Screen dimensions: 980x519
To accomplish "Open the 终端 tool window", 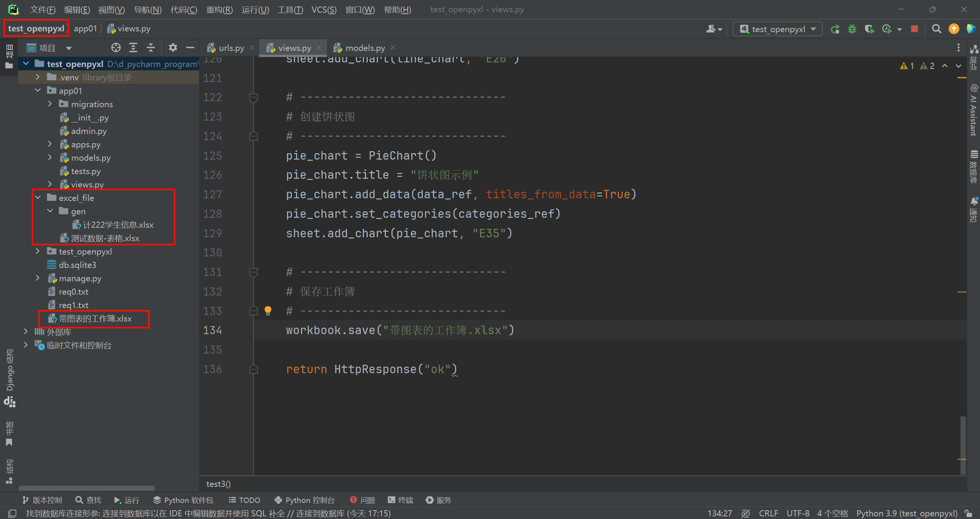I will [x=400, y=500].
